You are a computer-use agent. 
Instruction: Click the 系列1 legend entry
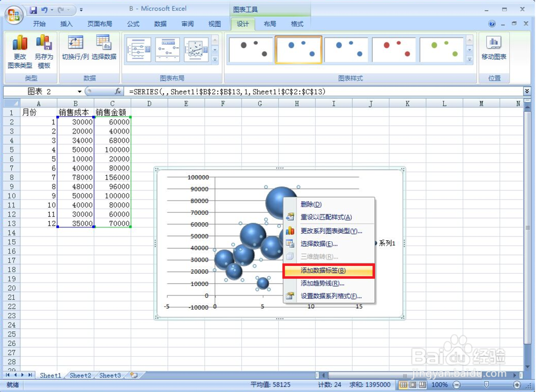384,243
